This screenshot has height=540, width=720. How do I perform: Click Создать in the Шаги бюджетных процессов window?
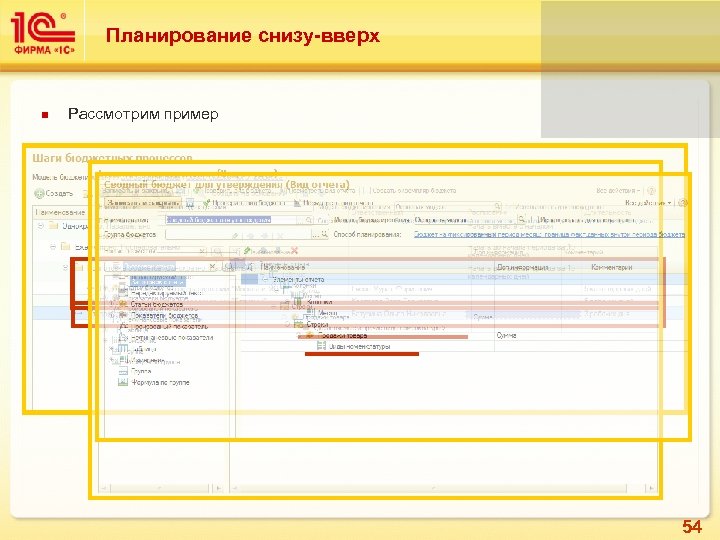tap(55, 194)
